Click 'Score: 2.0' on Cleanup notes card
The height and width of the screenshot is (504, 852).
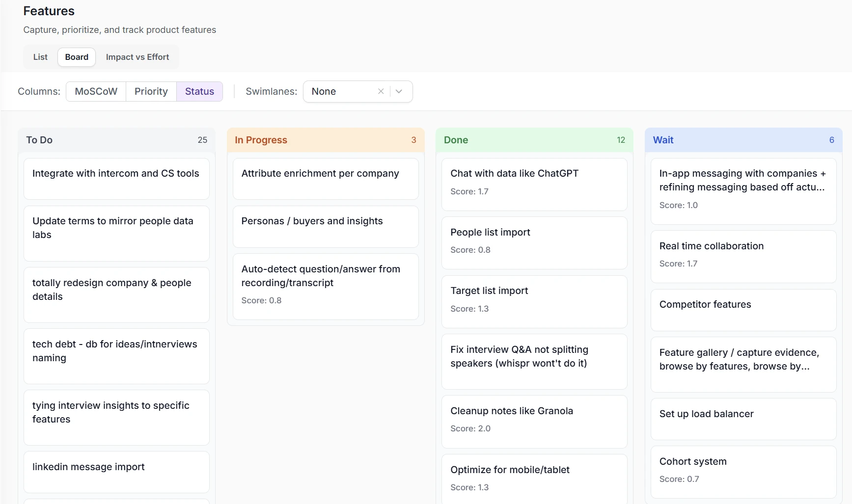click(x=470, y=428)
